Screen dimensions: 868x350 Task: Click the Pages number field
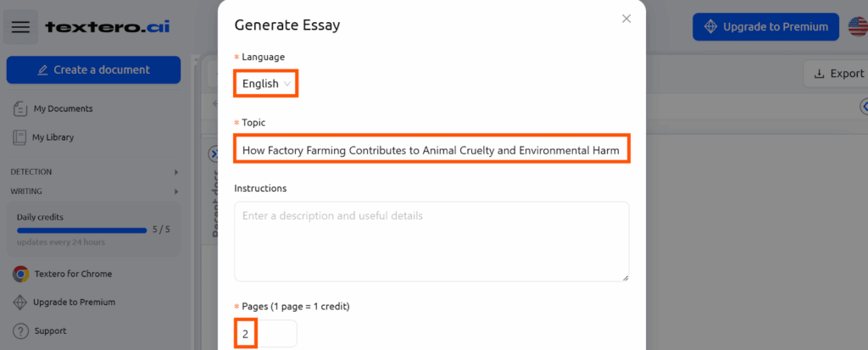click(265, 334)
